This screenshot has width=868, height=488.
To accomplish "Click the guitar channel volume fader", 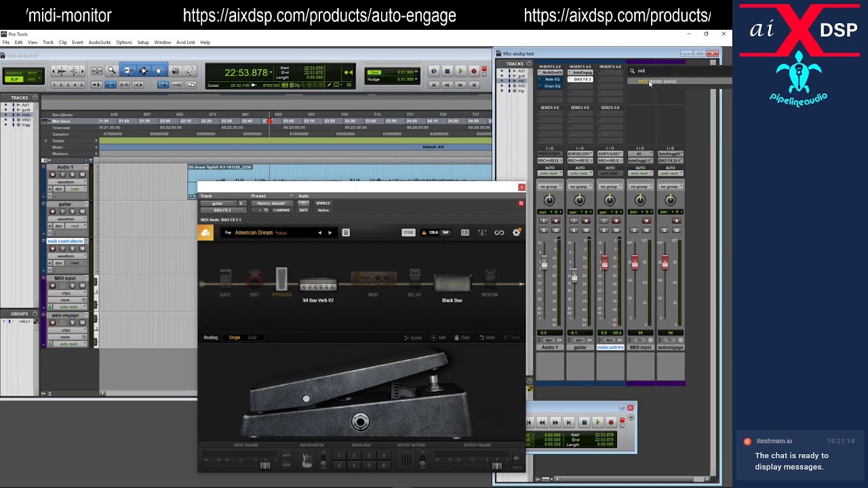I will (x=574, y=274).
